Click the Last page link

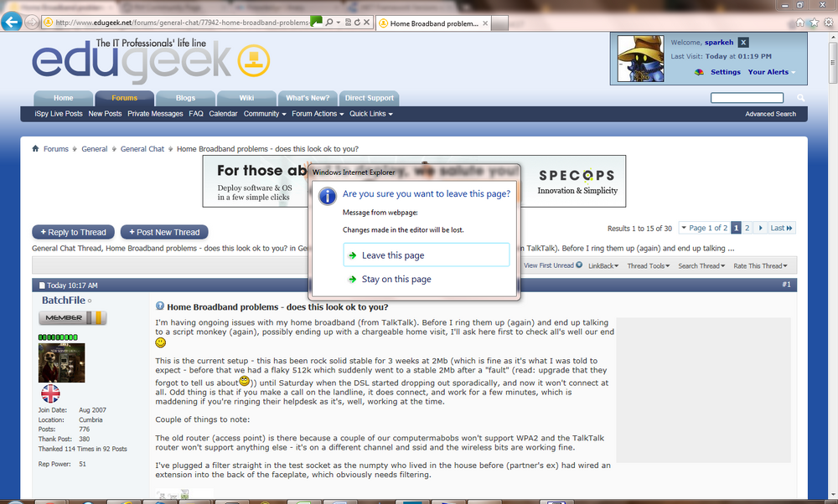[x=781, y=228]
